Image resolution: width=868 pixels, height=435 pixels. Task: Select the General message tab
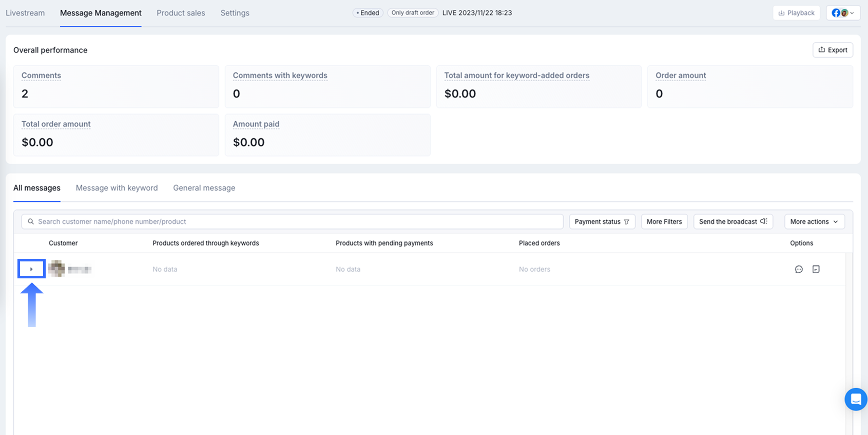click(x=204, y=188)
